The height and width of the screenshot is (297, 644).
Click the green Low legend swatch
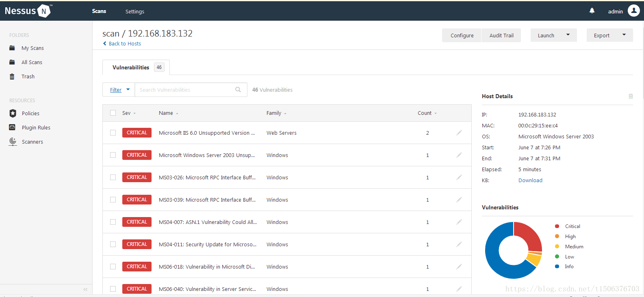pyautogui.click(x=557, y=256)
